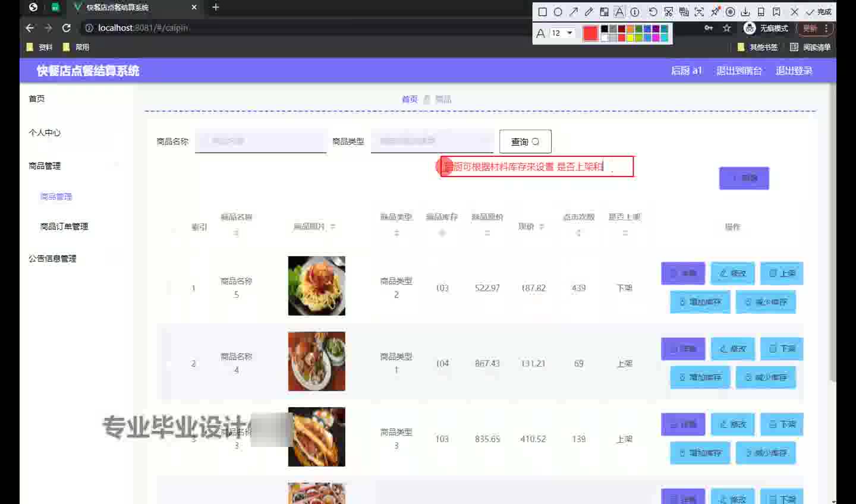Click the 查询 search button
This screenshot has height=504, width=856.
tap(525, 141)
